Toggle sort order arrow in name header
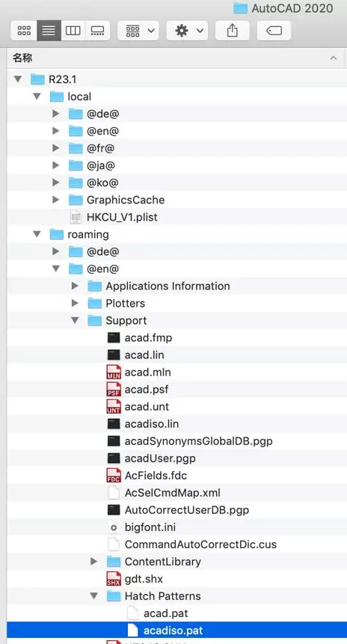 pyautogui.click(x=333, y=58)
